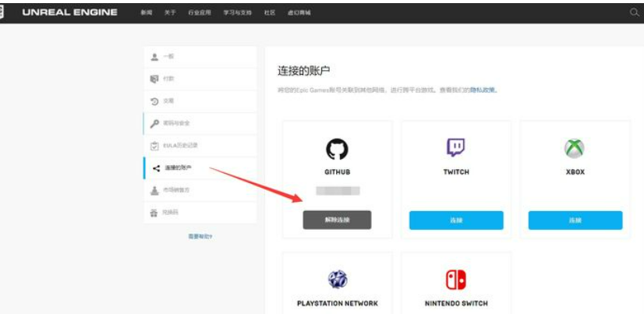
Task: Connect Twitch with its 连接 button
Action: [456, 221]
